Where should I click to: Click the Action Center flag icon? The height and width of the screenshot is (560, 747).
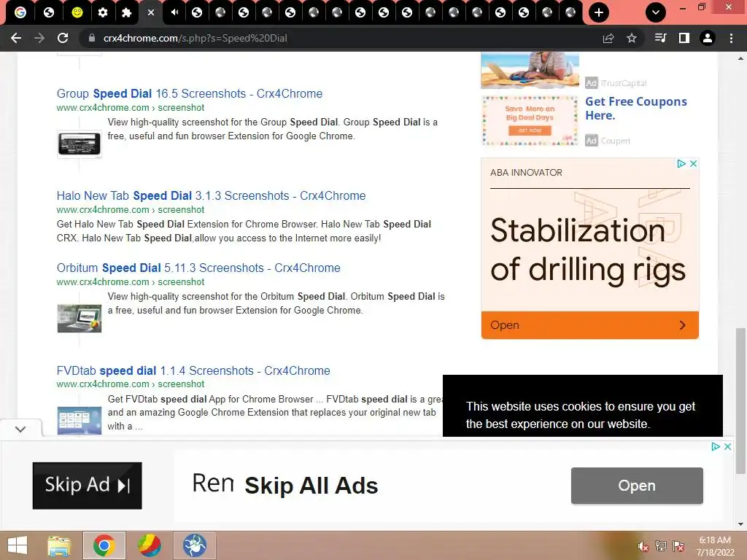point(678,546)
